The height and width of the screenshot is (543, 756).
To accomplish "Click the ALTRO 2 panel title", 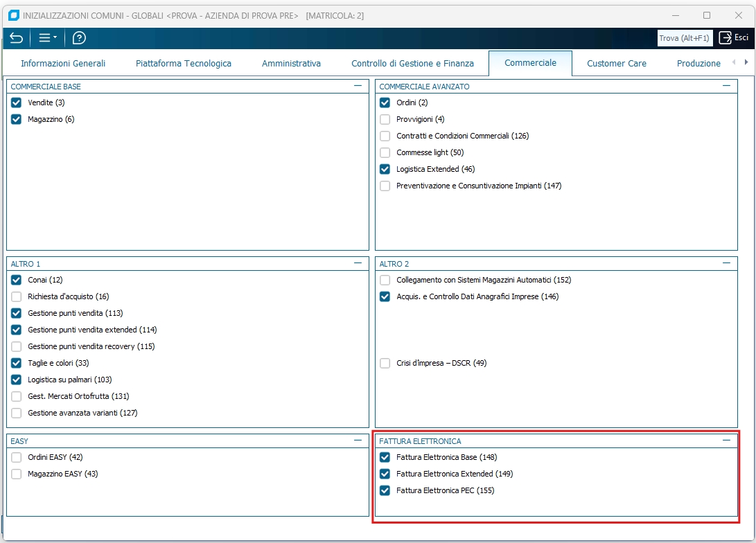I will click(x=394, y=264).
